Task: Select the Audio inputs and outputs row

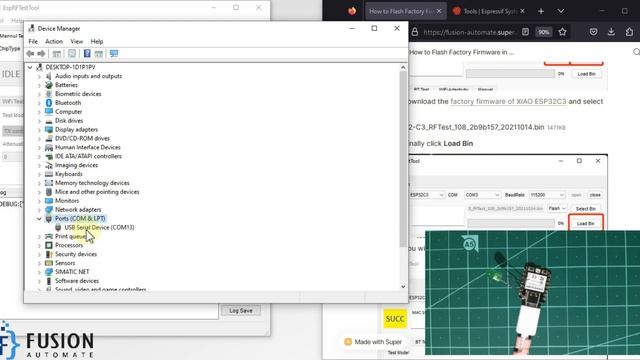Action: point(88,76)
